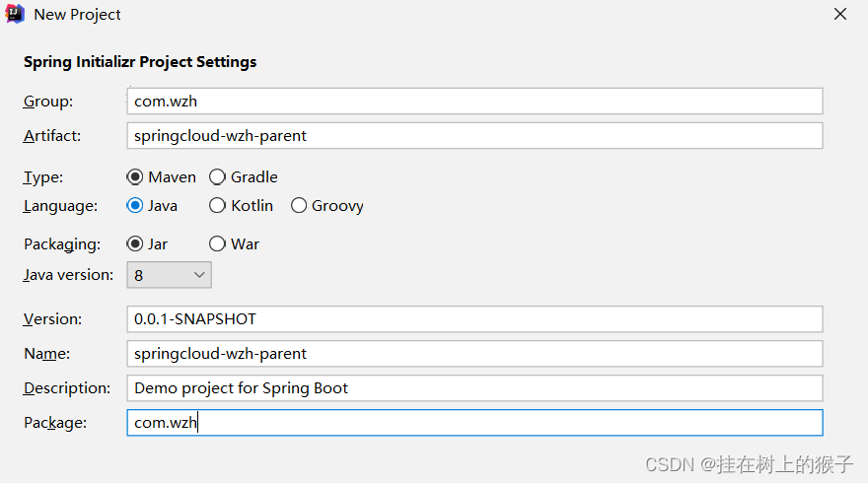868x483 pixels.
Task: Choose Gradle as project type
Action: point(217,177)
